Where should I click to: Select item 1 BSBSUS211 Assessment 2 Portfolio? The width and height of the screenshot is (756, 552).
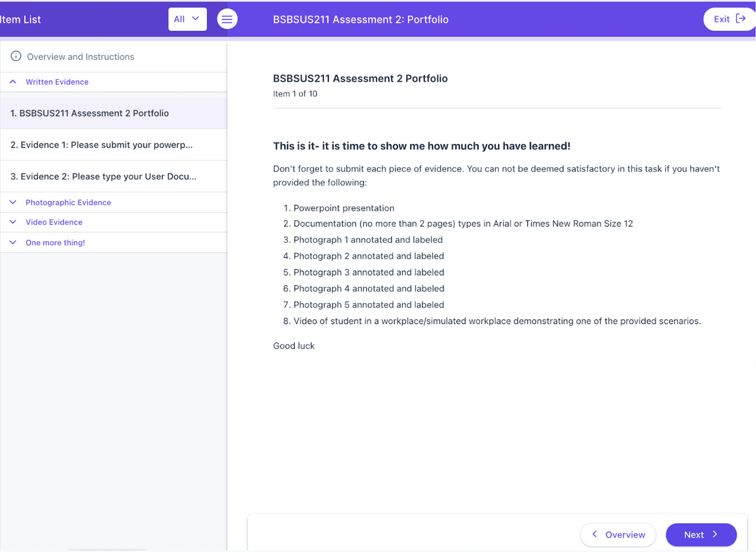tap(113, 113)
